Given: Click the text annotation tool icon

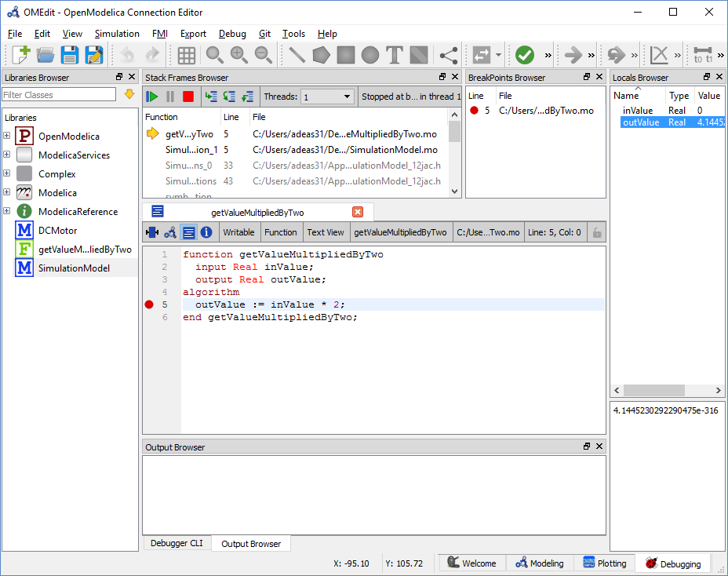Looking at the screenshot, I should coord(393,55).
